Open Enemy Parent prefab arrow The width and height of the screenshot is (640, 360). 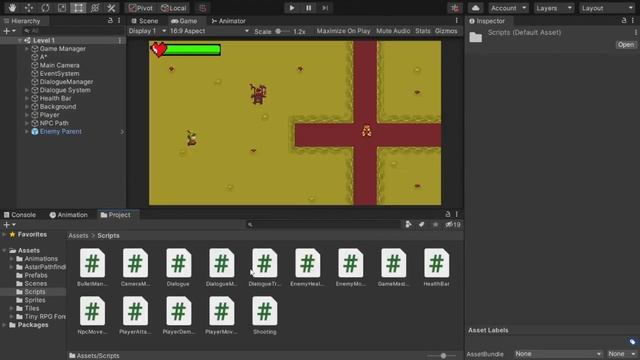click(x=122, y=132)
